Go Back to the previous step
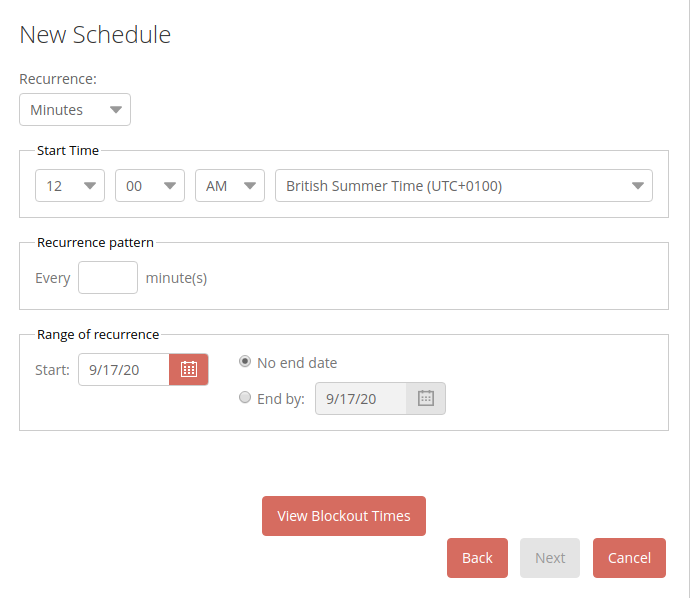The height and width of the screenshot is (598, 690). 477,558
